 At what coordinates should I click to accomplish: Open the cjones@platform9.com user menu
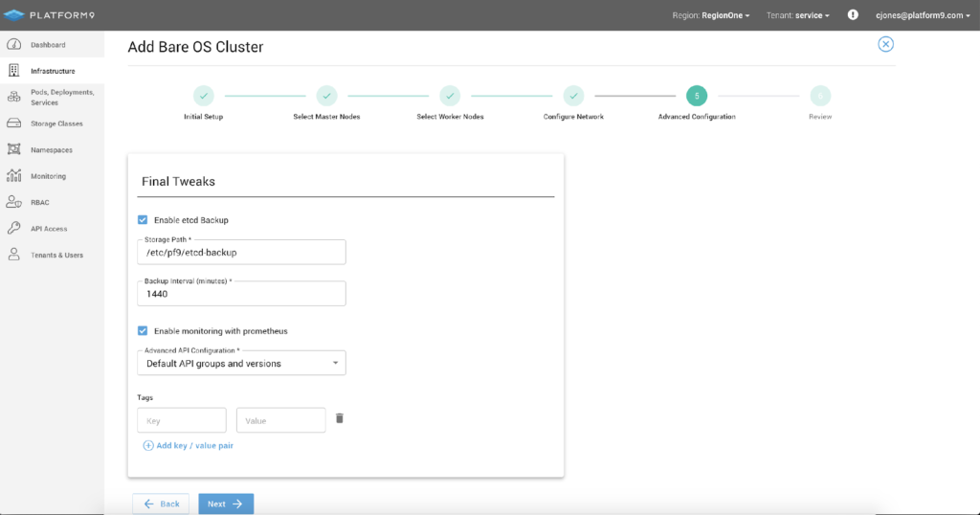923,15
